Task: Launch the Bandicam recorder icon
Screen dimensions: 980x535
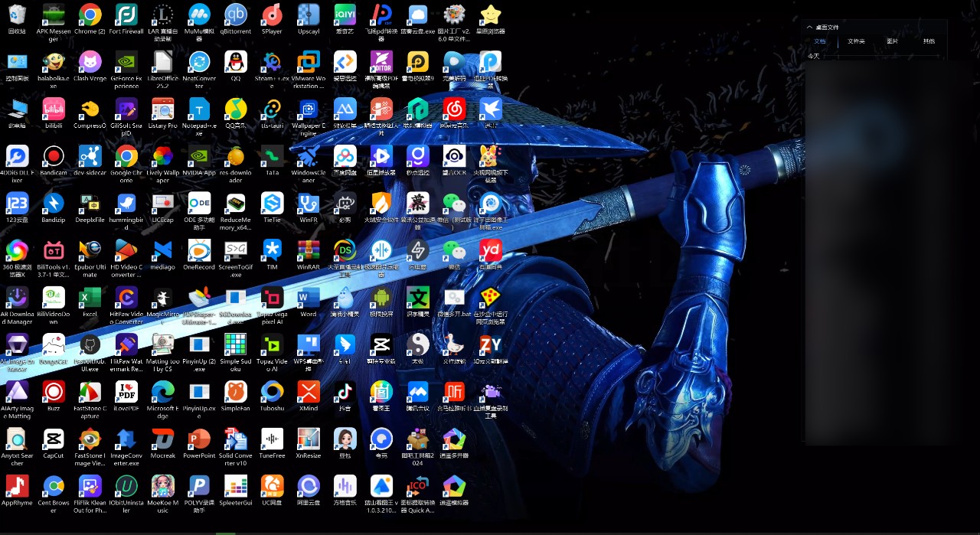Action: (x=54, y=157)
